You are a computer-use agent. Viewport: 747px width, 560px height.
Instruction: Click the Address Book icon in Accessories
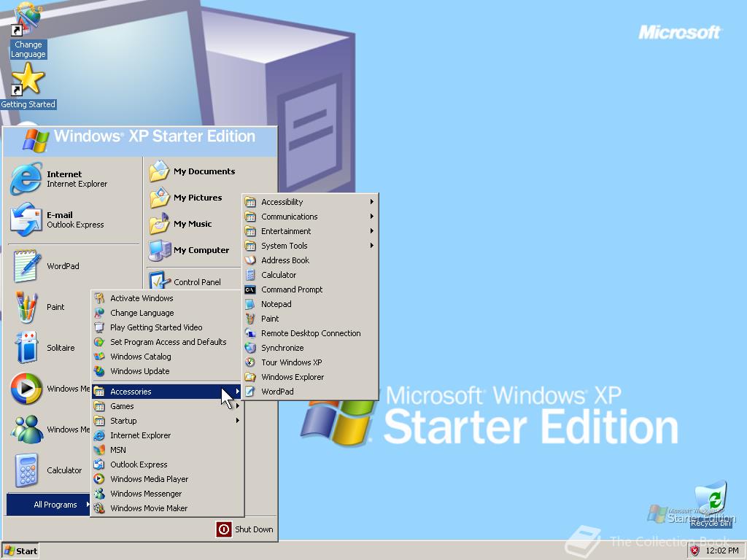[x=250, y=260]
